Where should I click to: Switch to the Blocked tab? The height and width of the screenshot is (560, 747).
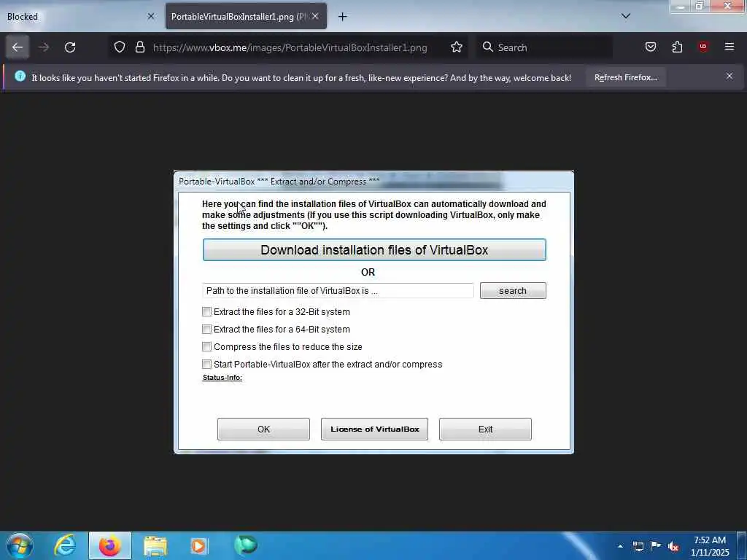80,17
